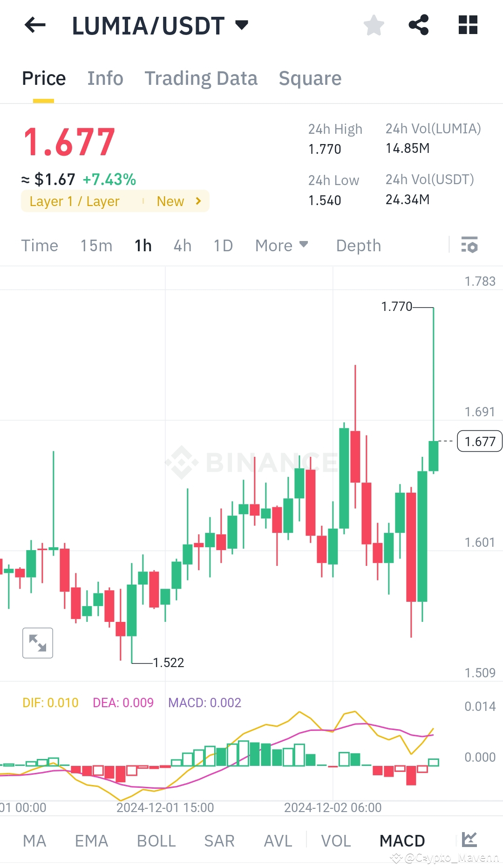
Task: Open chart settings icon beside Depth
Action: (x=470, y=245)
